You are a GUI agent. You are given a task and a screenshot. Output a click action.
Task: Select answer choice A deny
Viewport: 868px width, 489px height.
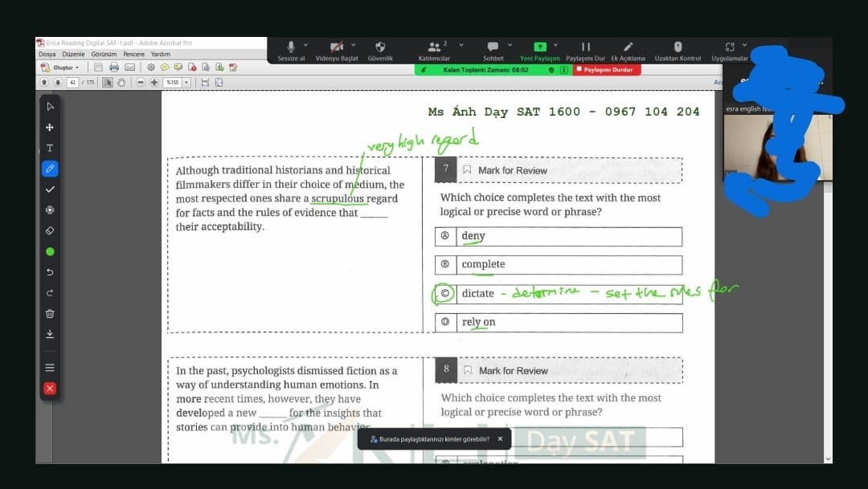point(559,236)
